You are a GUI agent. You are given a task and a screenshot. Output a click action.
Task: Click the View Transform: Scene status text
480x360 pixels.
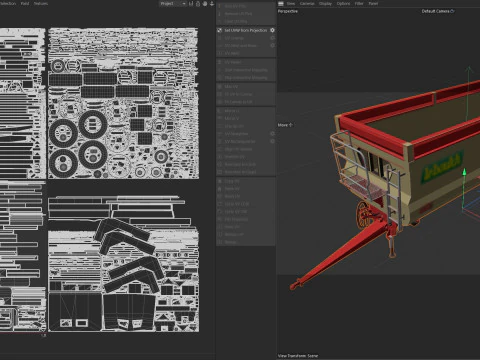298,356
